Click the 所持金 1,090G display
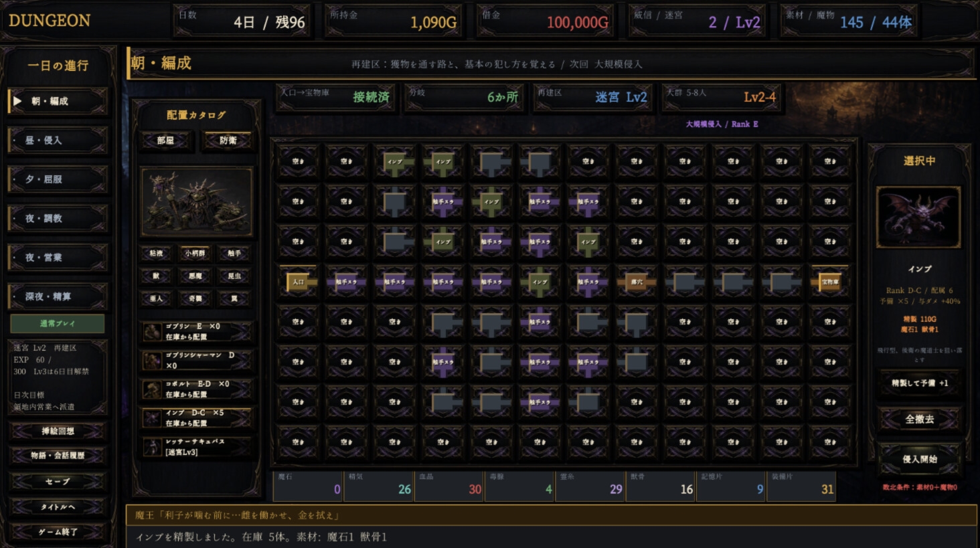 coord(394,21)
